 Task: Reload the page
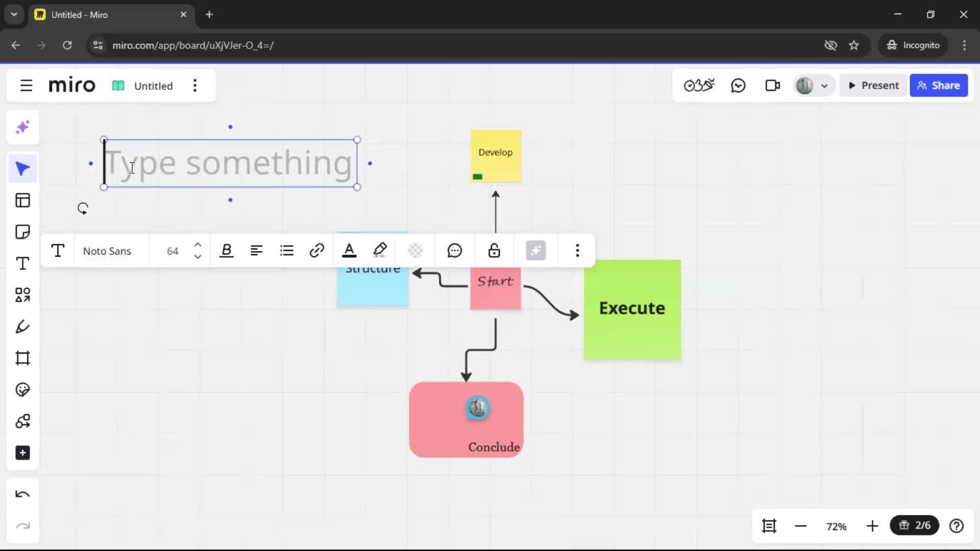[x=67, y=45]
